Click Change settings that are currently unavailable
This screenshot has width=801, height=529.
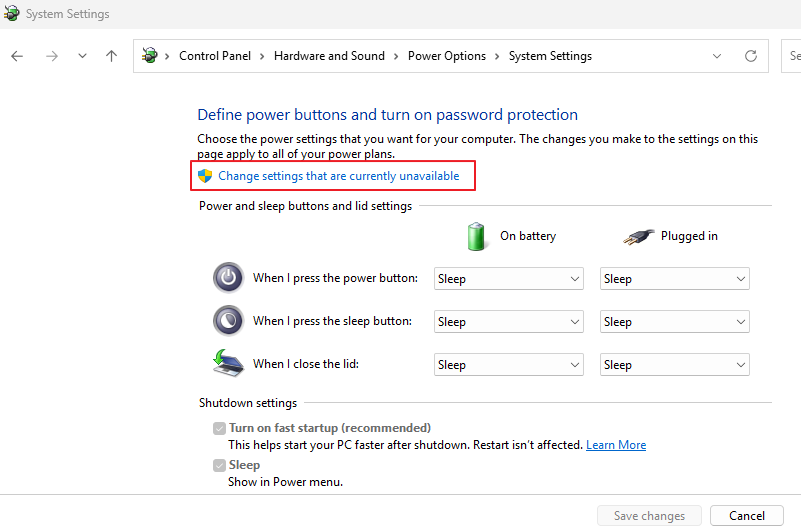tap(338, 176)
